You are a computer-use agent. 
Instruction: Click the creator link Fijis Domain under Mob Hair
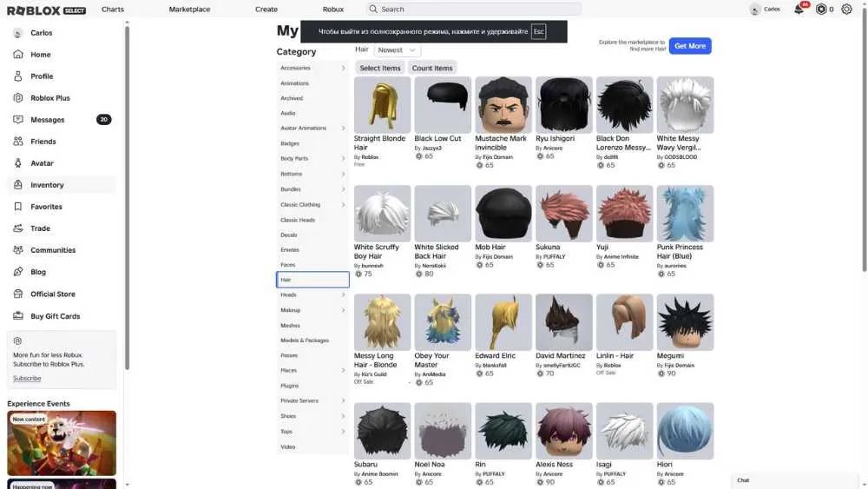pos(497,257)
